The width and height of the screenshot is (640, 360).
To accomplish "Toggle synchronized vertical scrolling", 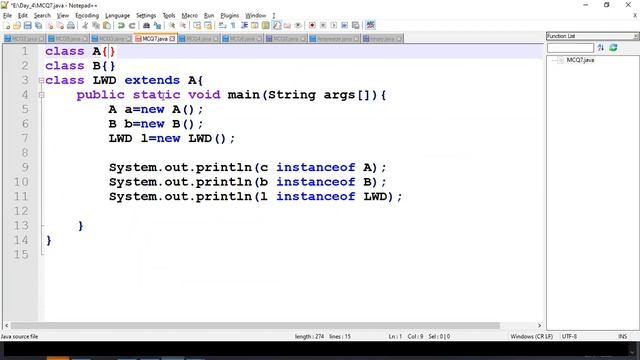I will 197,25.
